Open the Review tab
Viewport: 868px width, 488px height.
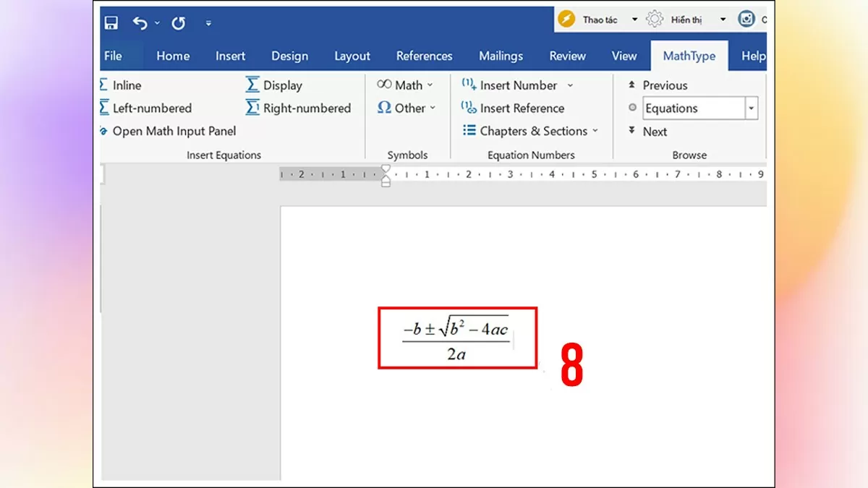click(566, 56)
